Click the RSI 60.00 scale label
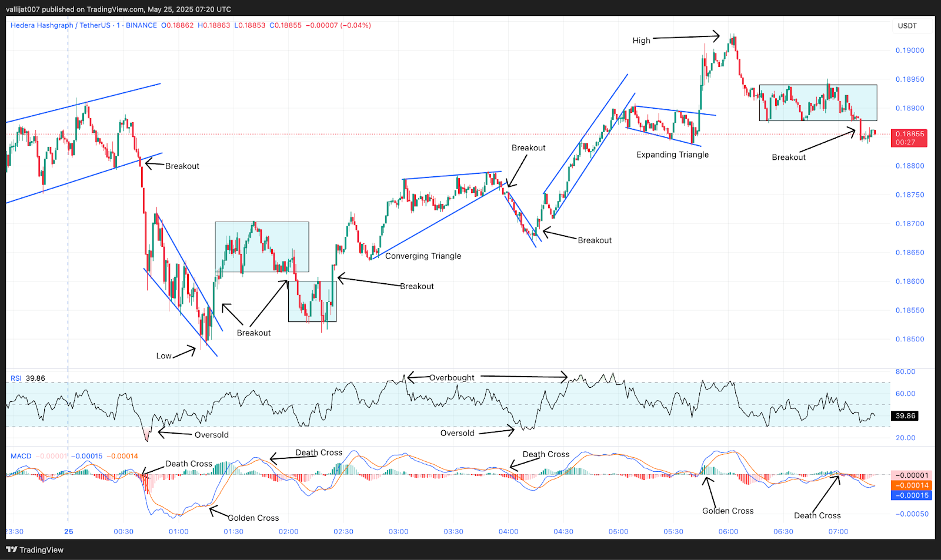The height and width of the screenshot is (560, 941). (905, 394)
